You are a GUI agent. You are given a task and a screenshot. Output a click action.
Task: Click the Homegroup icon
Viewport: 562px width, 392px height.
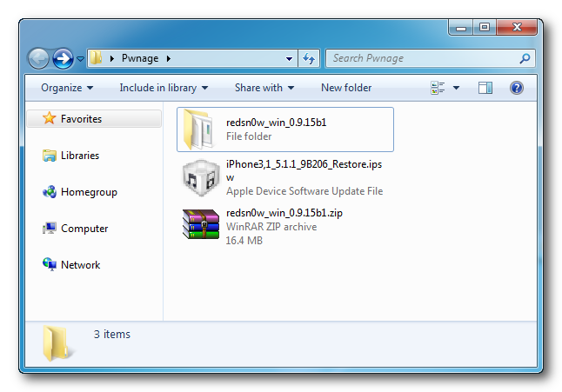pyautogui.click(x=50, y=192)
